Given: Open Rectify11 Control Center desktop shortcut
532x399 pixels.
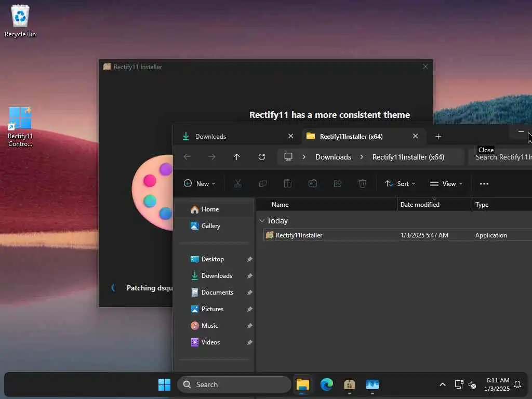Looking at the screenshot, I should 20,127.
